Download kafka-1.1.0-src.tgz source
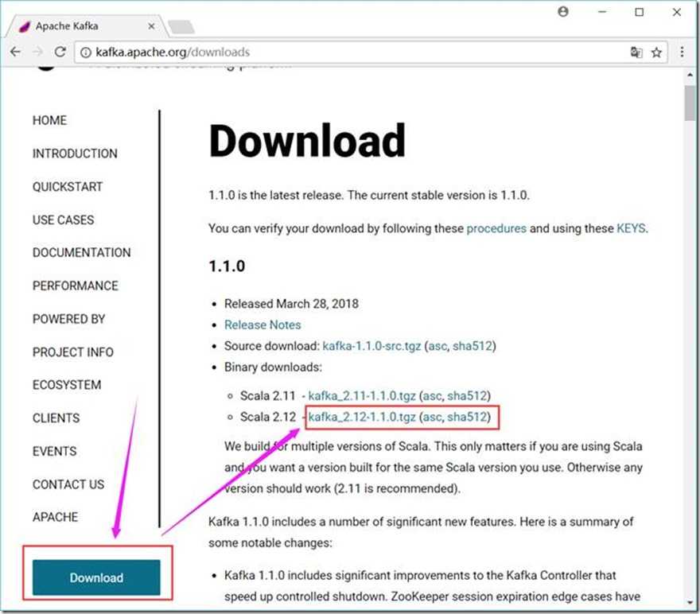Screen dimensions: 700x614 pos(372,346)
